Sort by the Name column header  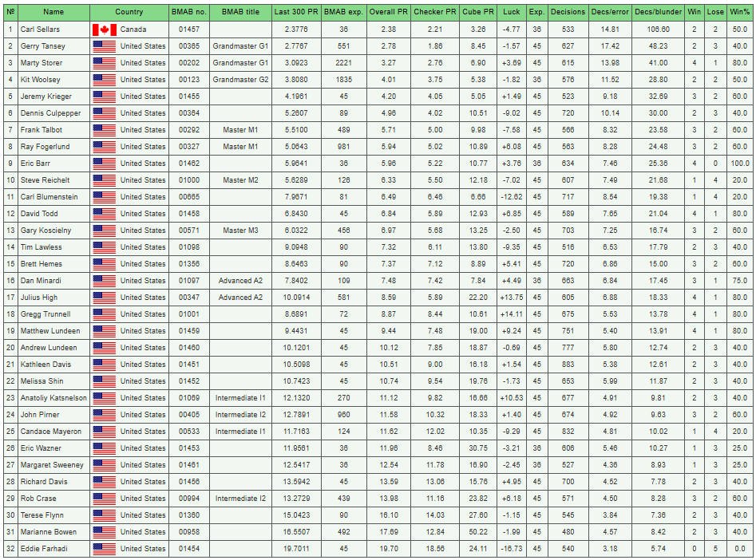point(53,12)
